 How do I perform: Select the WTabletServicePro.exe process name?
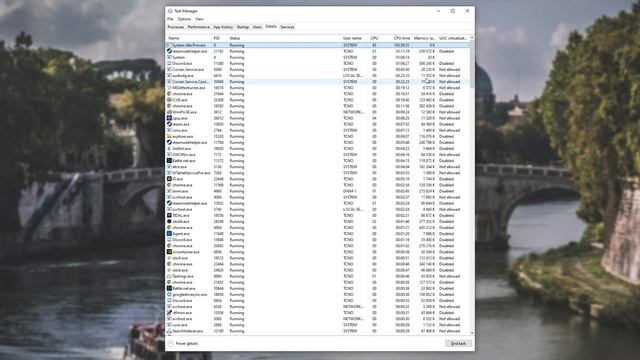pos(191,173)
